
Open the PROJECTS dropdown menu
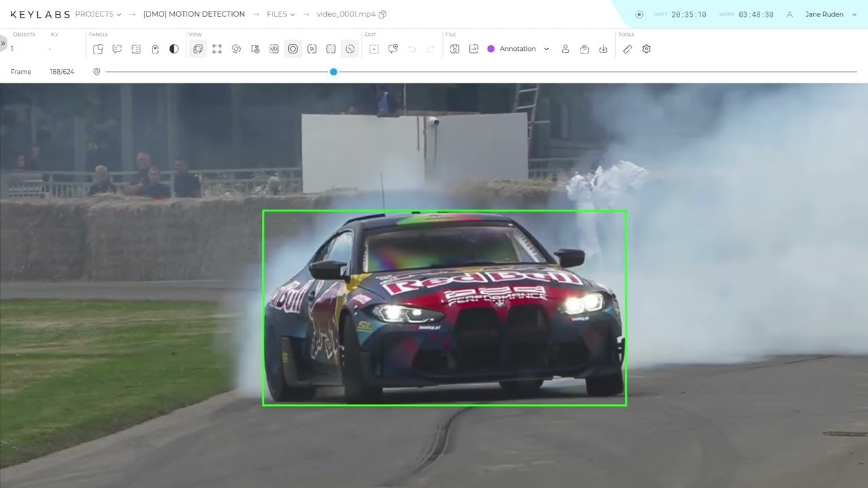point(98,14)
